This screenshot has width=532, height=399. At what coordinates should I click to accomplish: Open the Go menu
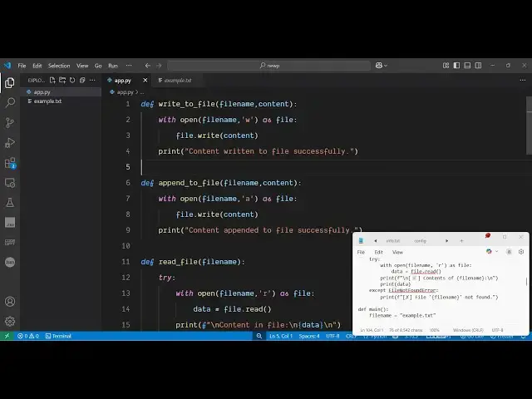[x=98, y=66]
